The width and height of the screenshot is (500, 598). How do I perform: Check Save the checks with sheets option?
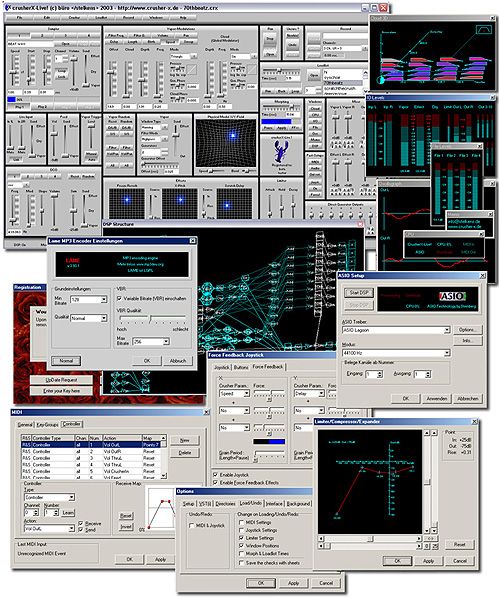[x=241, y=562]
